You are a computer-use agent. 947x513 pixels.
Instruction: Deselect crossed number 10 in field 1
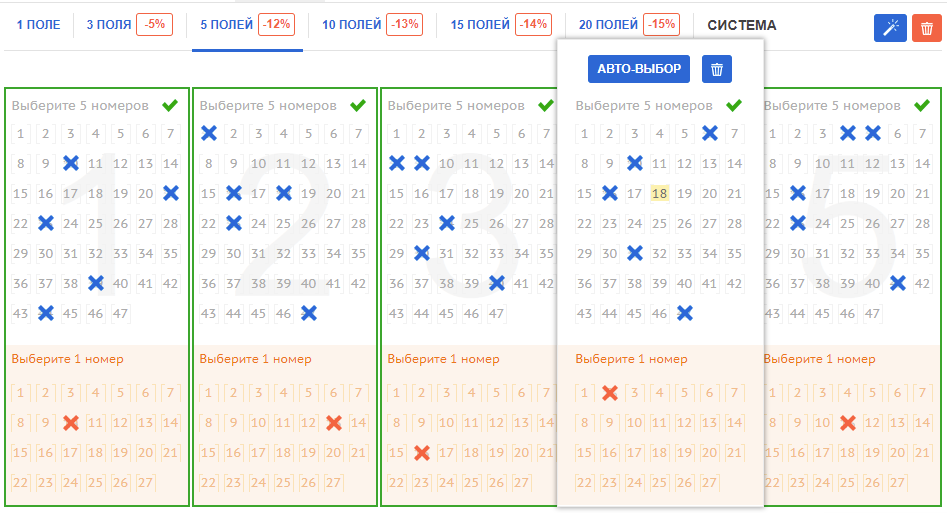[x=71, y=163]
